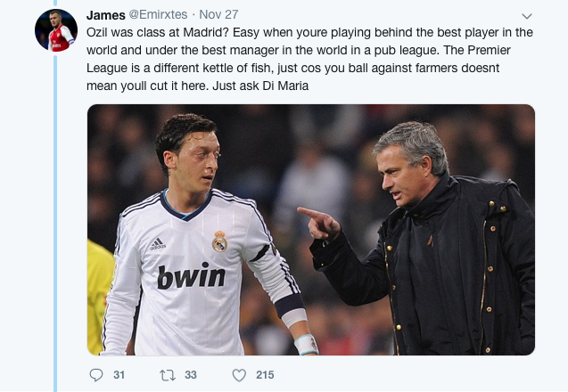Image resolution: width=568 pixels, height=392 pixels.
Task: Open the @Emirxtes handle link
Action: (x=159, y=14)
